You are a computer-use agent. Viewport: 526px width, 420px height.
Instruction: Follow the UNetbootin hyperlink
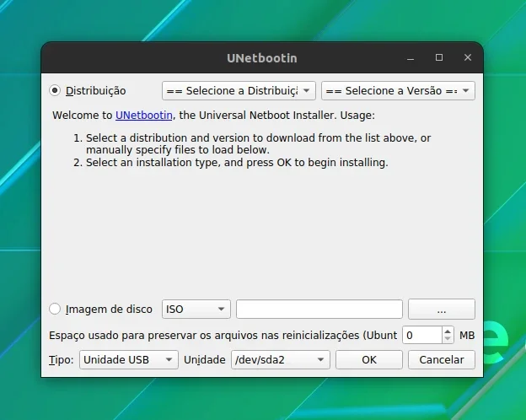144,116
